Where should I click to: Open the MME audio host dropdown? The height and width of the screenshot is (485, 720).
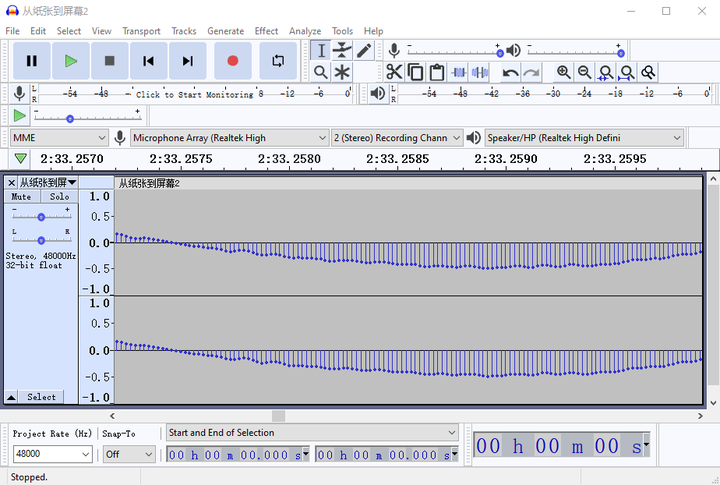point(59,137)
